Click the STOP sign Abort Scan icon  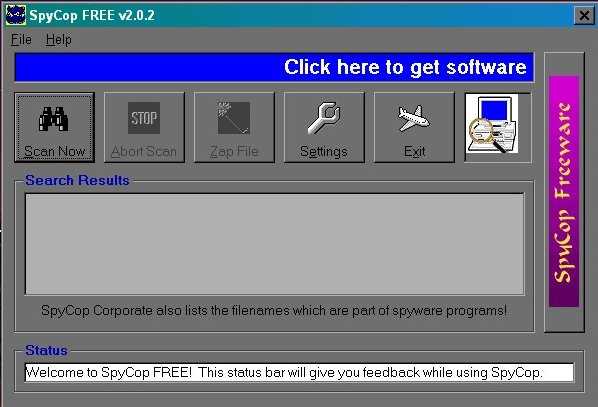coord(144,118)
